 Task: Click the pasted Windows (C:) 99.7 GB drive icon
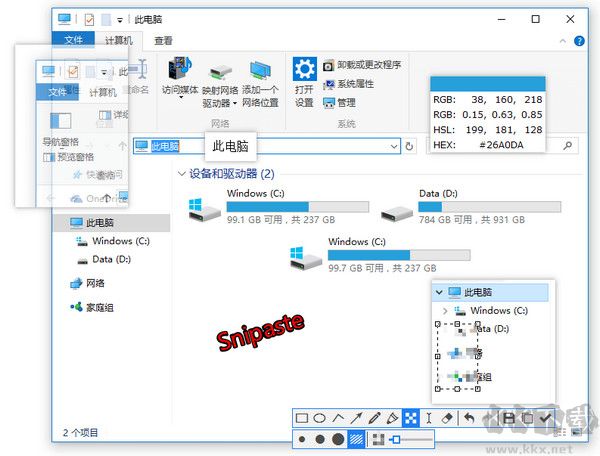(x=306, y=257)
